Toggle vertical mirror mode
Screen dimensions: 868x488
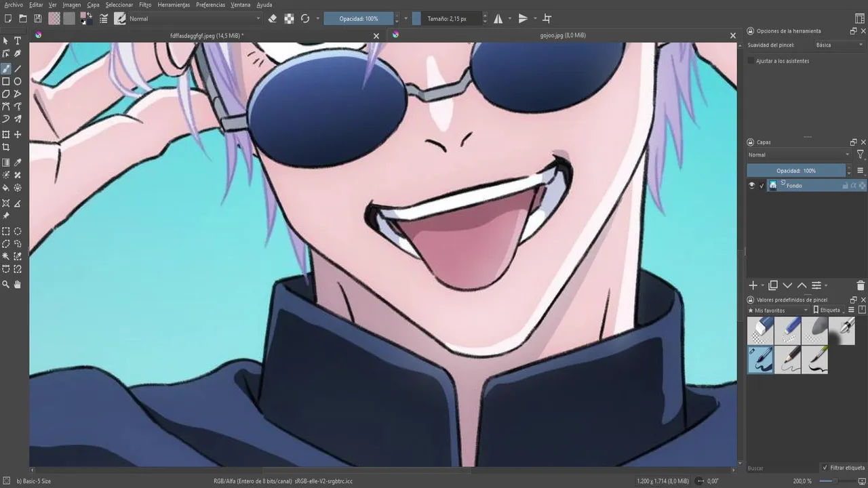click(523, 18)
